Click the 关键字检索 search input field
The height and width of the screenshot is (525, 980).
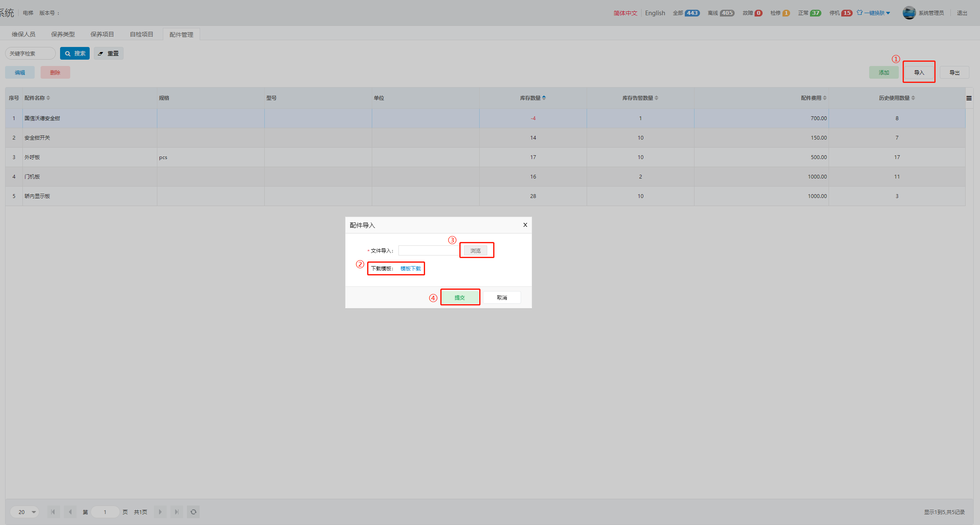30,53
